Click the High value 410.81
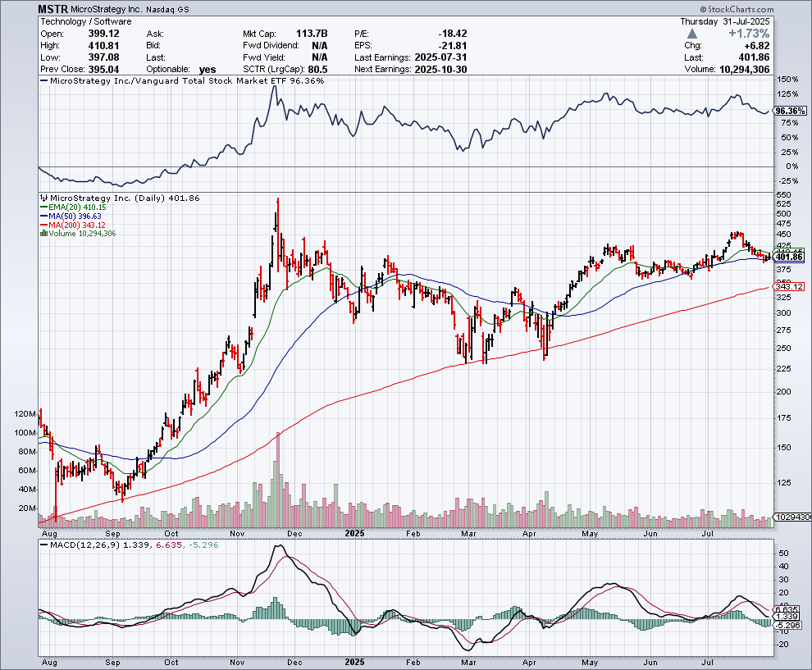 click(x=103, y=46)
